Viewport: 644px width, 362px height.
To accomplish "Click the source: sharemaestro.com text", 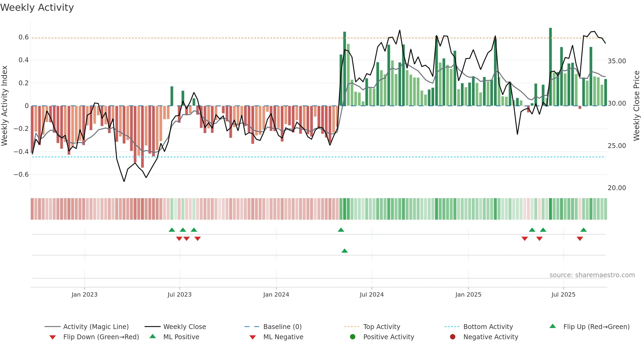I will point(592,275).
